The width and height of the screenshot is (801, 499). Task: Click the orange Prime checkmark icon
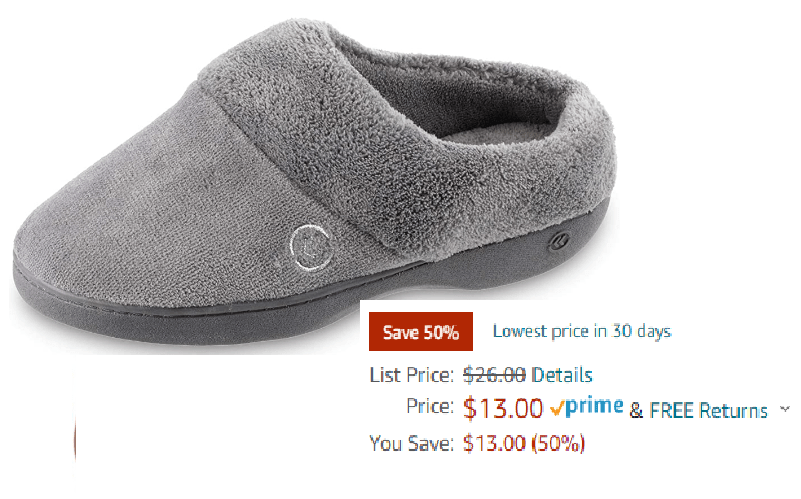[x=557, y=408]
